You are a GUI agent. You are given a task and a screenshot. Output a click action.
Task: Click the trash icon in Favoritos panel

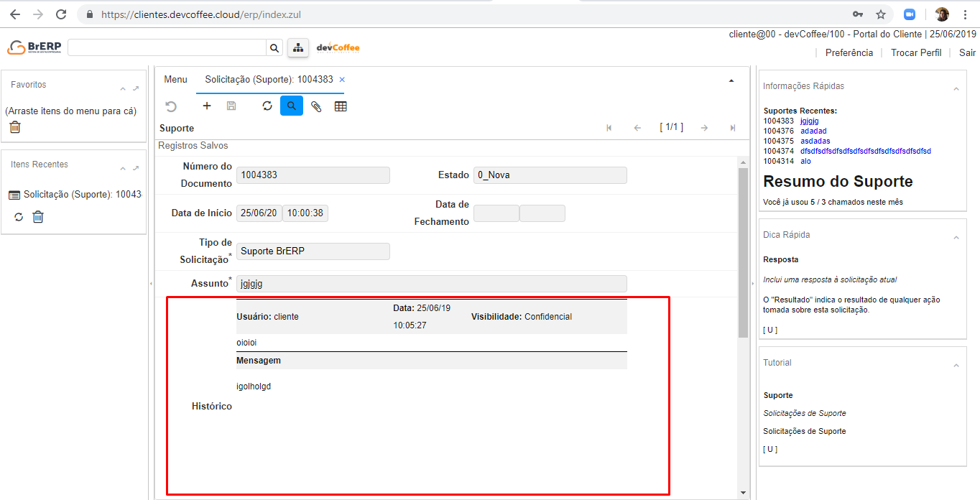(x=15, y=127)
